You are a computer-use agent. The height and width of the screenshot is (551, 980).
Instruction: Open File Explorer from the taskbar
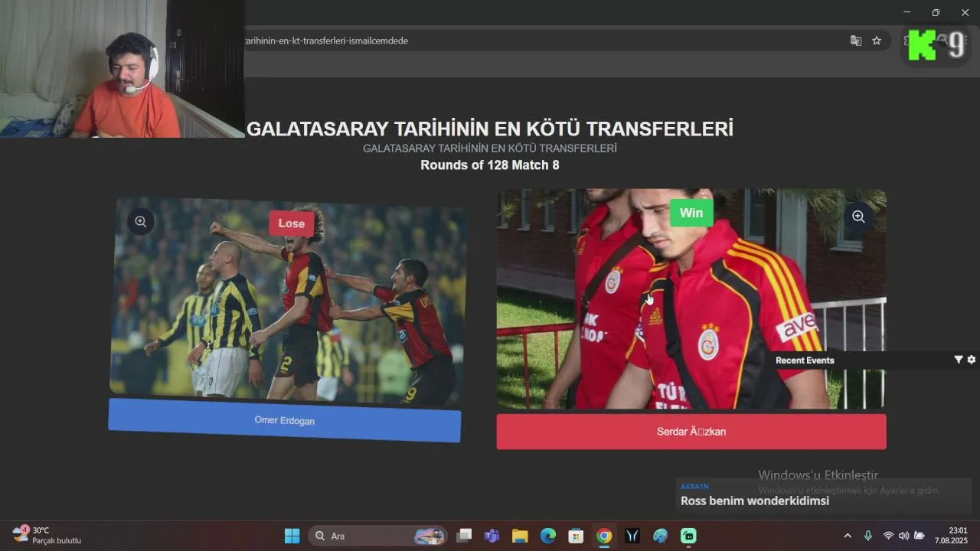tap(520, 536)
